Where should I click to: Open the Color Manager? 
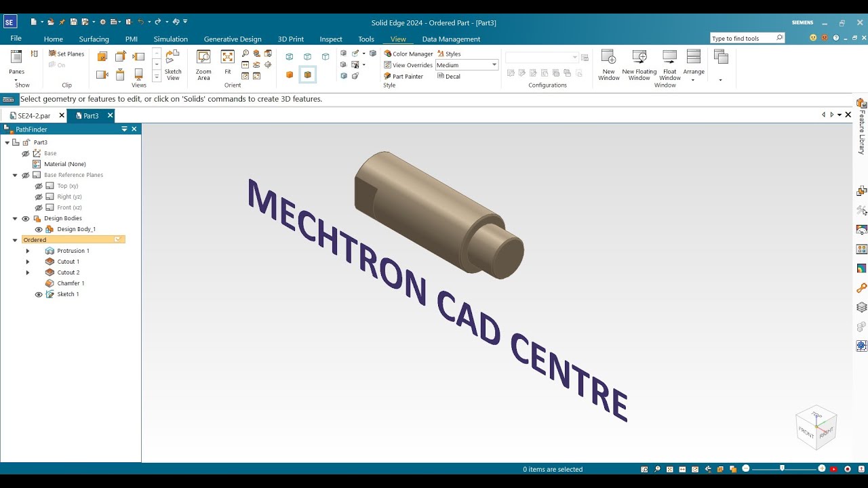(x=408, y=54)
